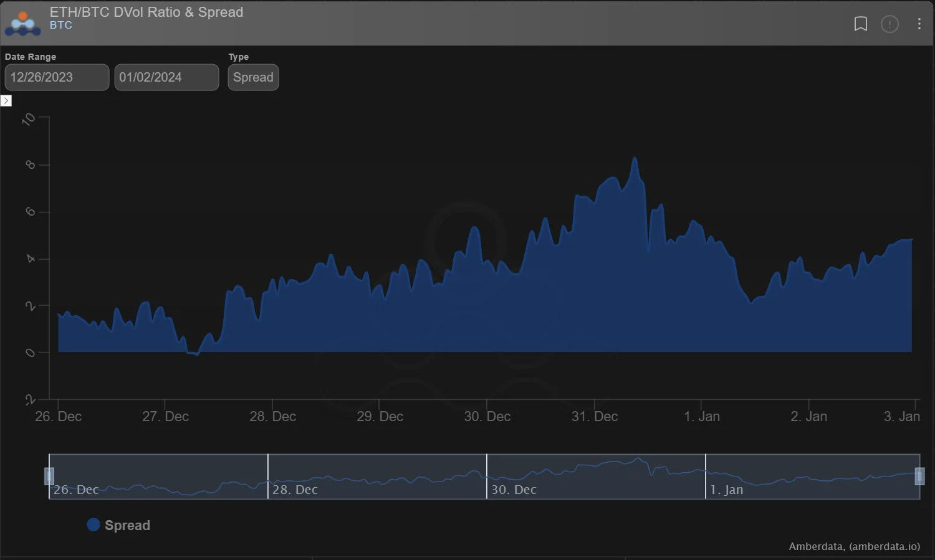
Task: Open the Spread type dropdown
Action: (253, 77)
